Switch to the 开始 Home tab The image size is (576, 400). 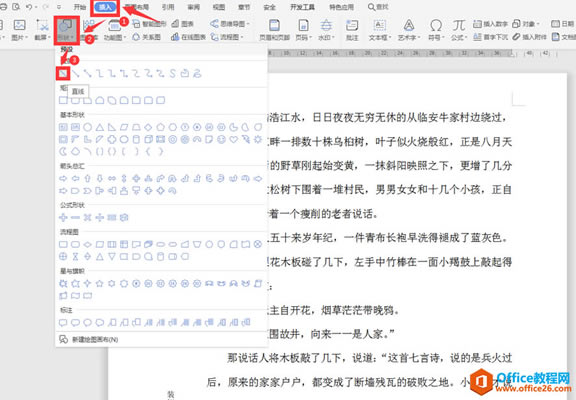(x=80, y=7)
